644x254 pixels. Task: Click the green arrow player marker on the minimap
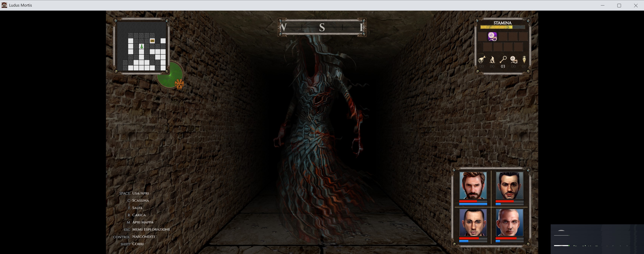point(142,46)
